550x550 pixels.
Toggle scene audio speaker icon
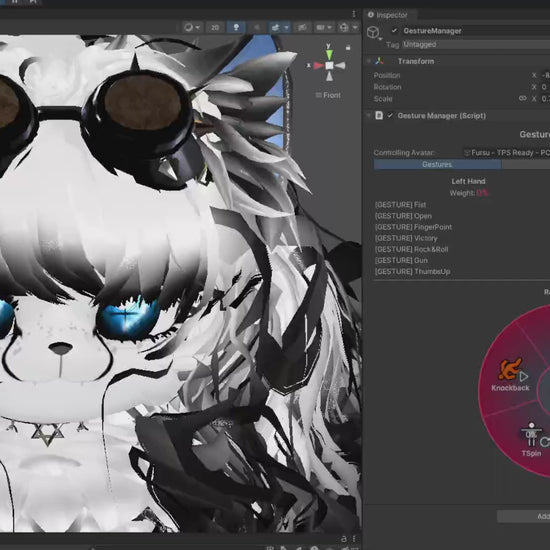point(256,27)
